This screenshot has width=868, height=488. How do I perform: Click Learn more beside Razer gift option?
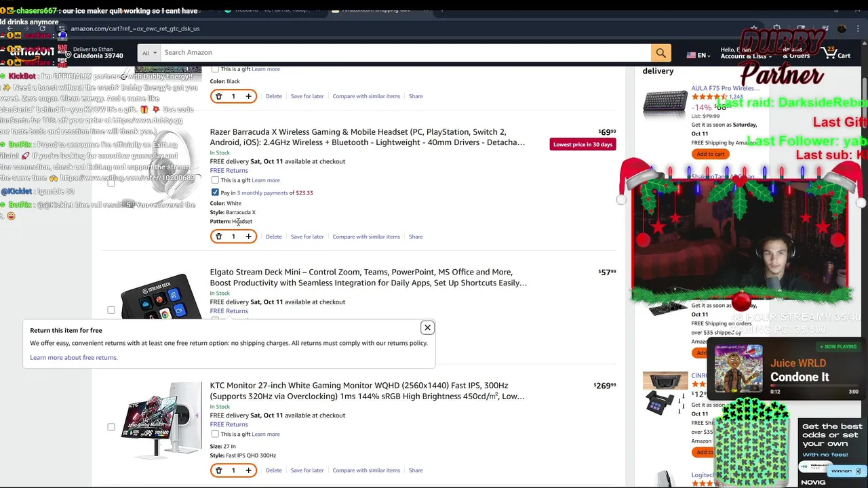(x=266, y=180)
